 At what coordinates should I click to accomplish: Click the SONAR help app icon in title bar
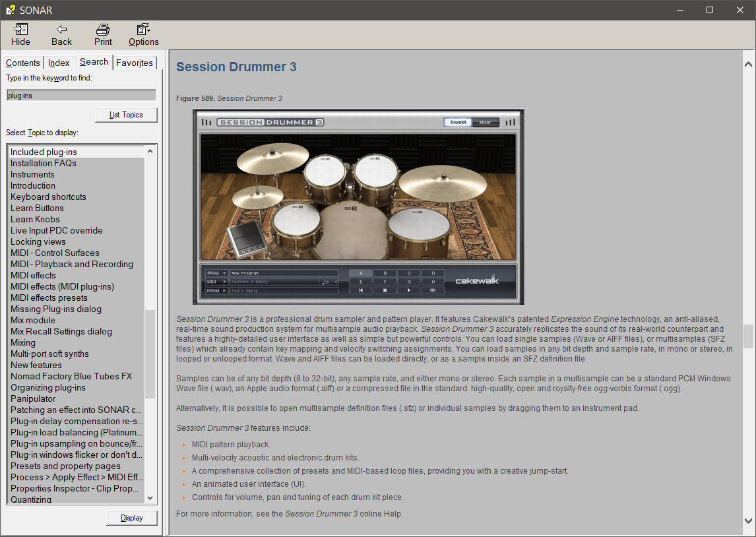(10, 10)
